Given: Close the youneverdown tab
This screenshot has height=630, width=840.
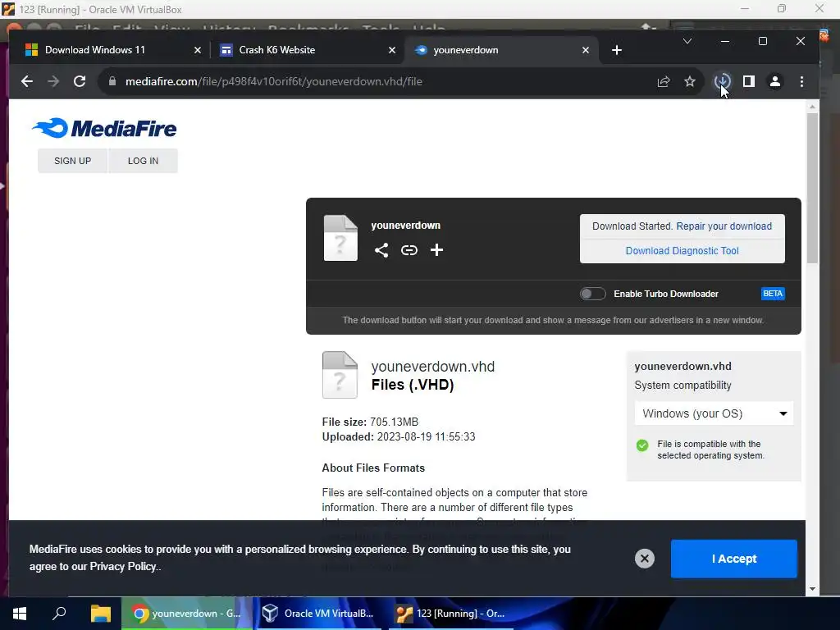Looking at the screenshot, I should [586, 50].
